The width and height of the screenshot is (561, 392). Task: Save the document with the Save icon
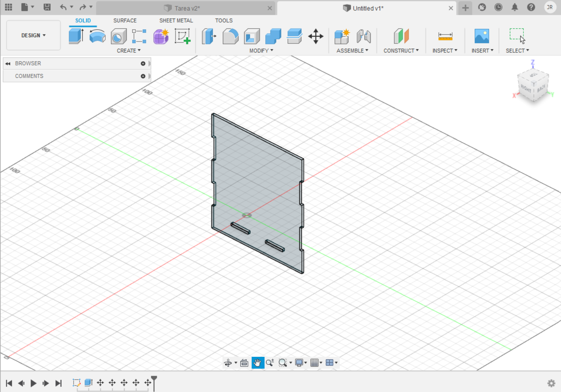(47, 7)
